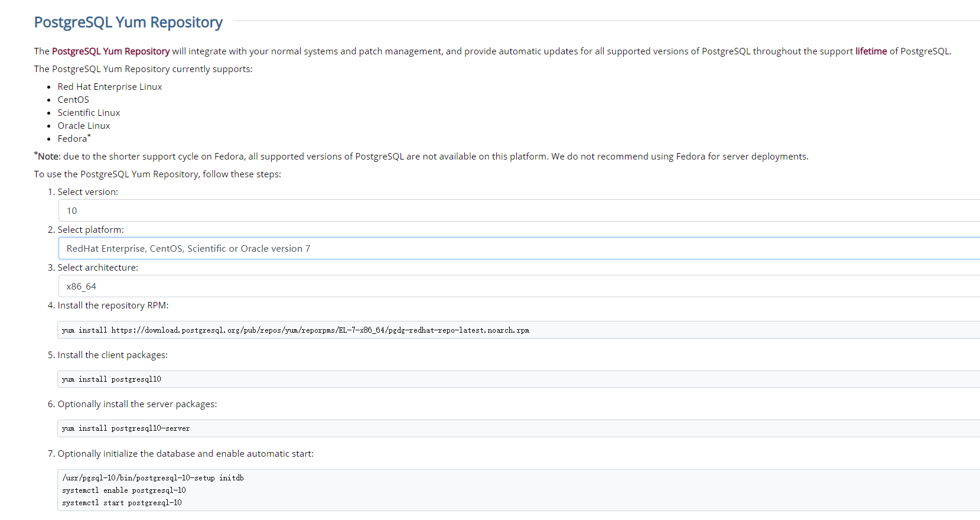Click the systemctl enable postgresql-10 line
Viewport: 980px width, 520px height.
[124, 490]
